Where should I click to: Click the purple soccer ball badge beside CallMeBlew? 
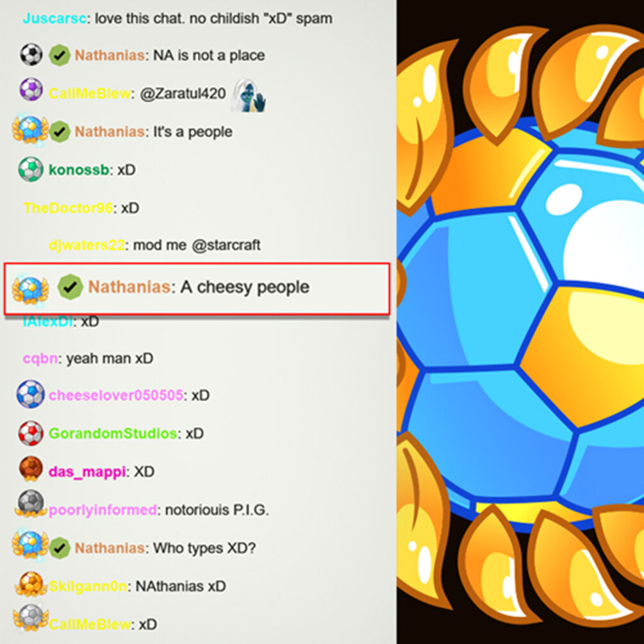pos(31,89)
